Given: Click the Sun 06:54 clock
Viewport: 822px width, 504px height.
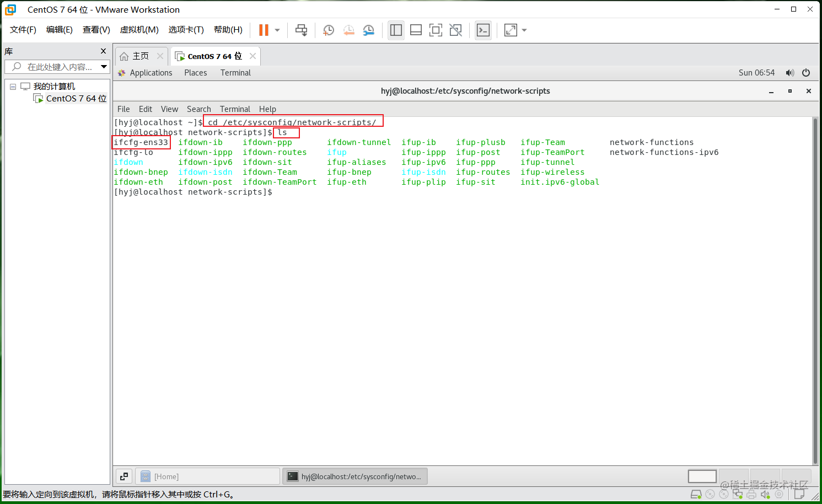Looking at the screenshot, I should (x=756, y=73).
